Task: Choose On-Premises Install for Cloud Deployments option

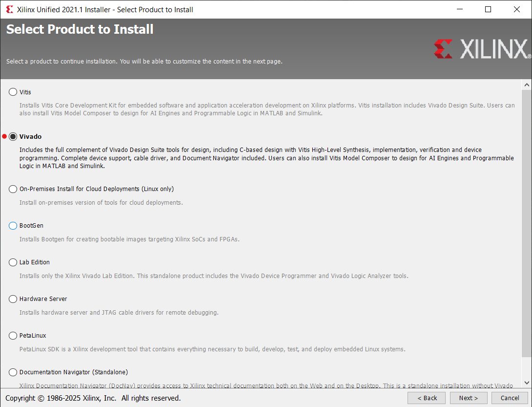Action: 13,189
